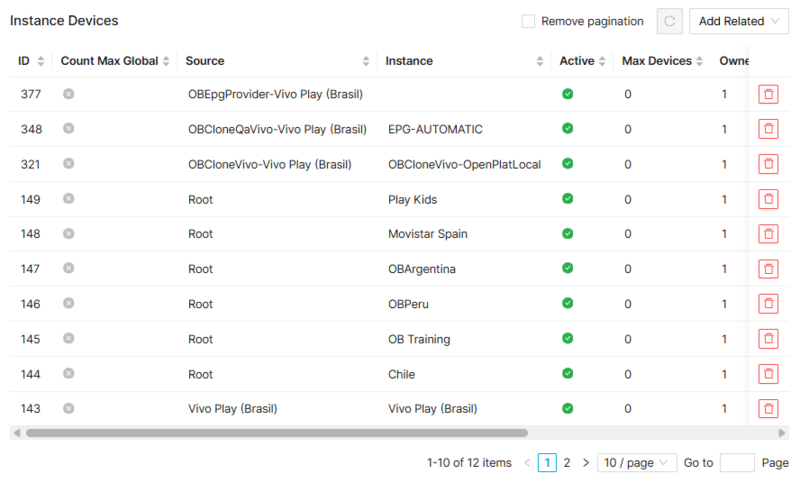Select page 1 in pagination
The height and width of the screenshot is (483, 800).
click(x=547, y=463)
